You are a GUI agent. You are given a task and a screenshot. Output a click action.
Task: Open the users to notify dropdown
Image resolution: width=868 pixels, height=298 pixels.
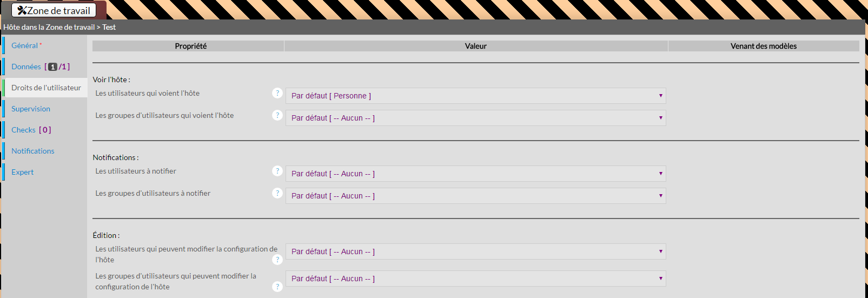click(x=475, y=174)
